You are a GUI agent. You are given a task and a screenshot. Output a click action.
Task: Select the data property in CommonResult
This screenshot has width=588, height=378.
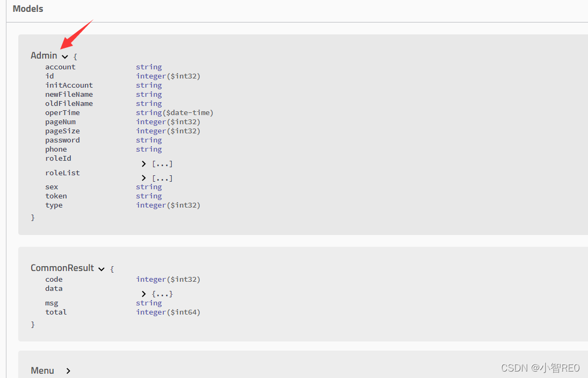[54, 288]
